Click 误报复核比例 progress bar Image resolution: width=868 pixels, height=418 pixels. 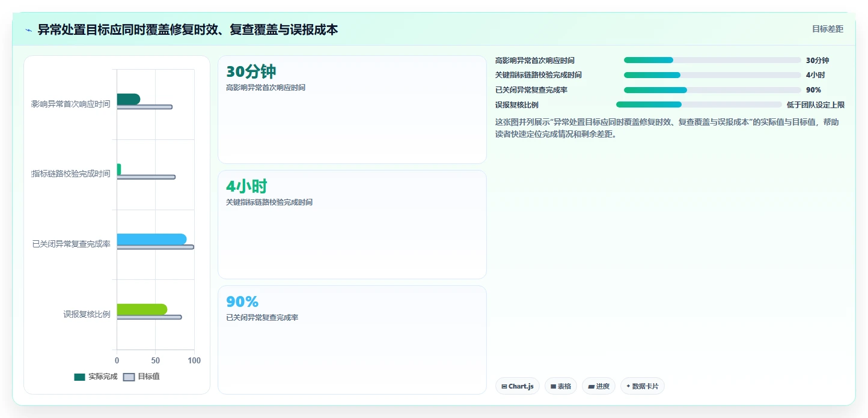click(699, 104)
